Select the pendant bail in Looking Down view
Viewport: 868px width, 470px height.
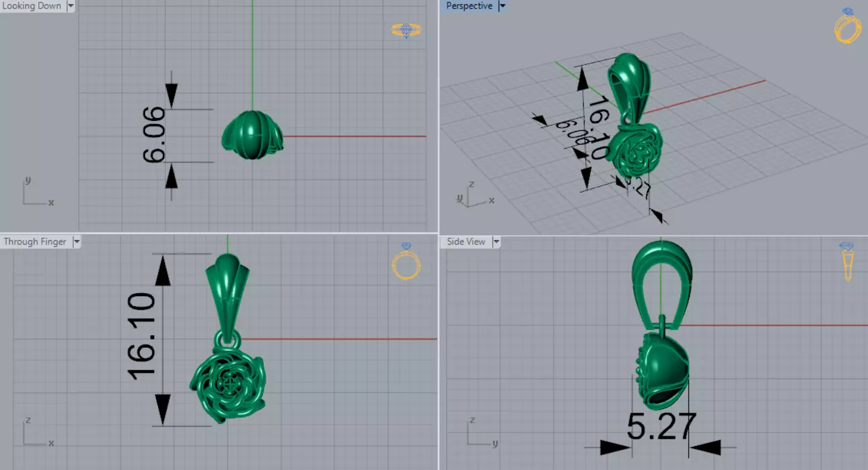point(252,135)
